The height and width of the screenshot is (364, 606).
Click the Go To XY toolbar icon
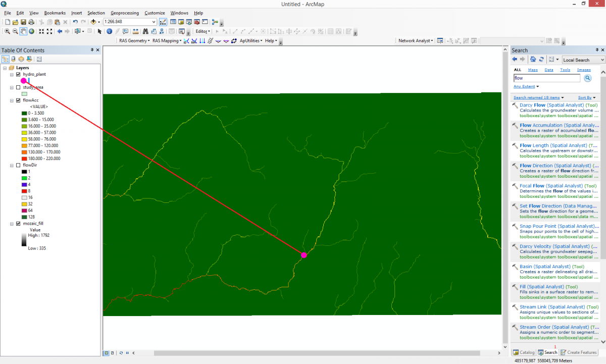[161, 32]
